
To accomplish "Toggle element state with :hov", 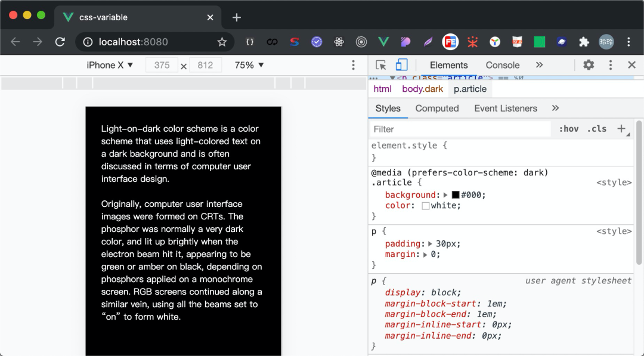I will click(568, 129).
